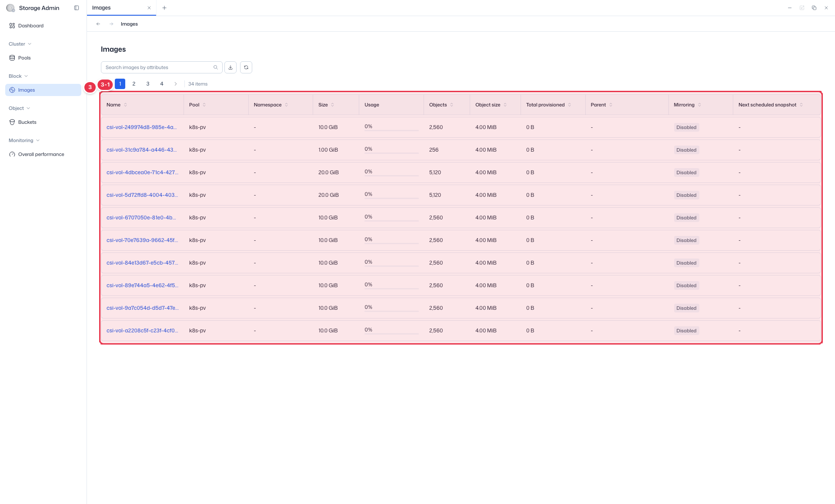The width and height of the screenshot is (835, 504).
Task: Go forward using the right arrow
Action: (x=111, y=24)
